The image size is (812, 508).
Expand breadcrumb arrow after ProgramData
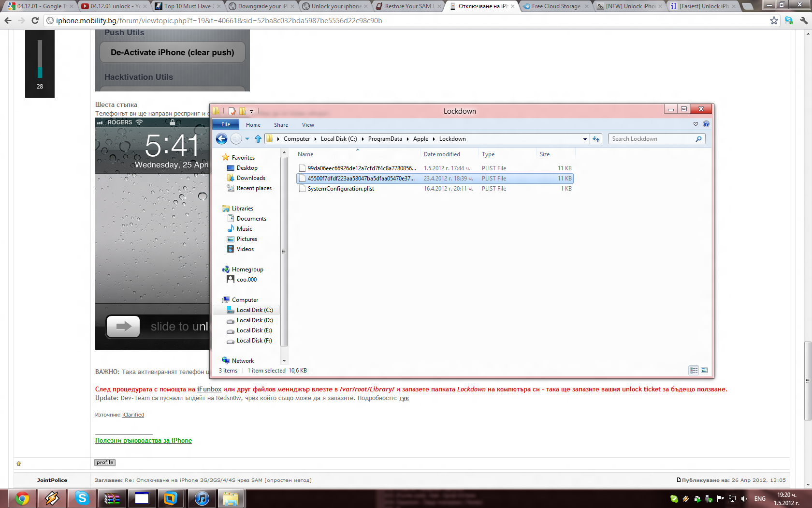[x=408, y=139]
